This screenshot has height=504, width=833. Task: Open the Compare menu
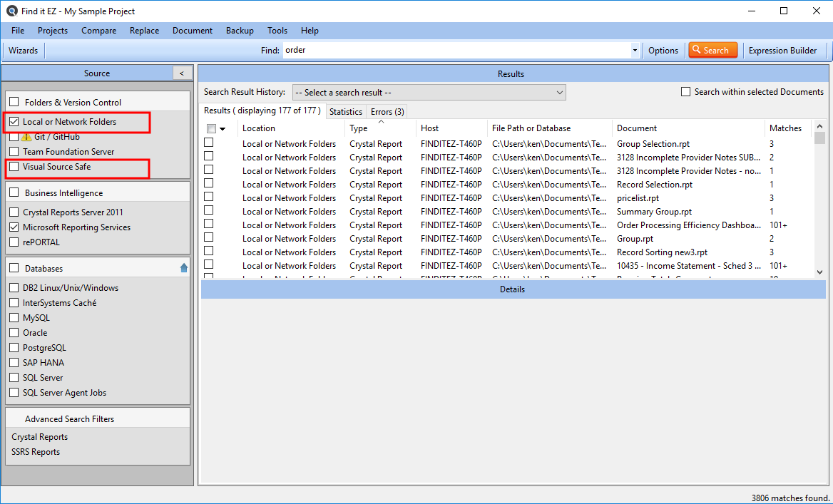[x=99, y=30]
